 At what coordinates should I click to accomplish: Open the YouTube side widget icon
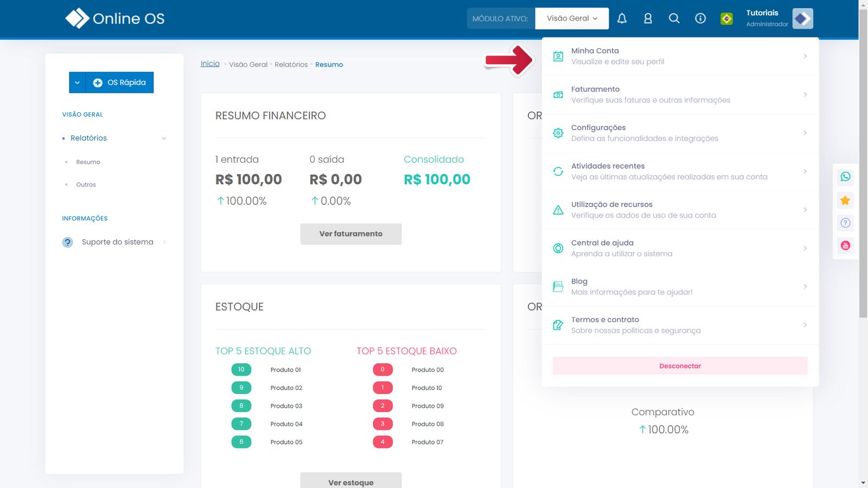tap(845, 246)
